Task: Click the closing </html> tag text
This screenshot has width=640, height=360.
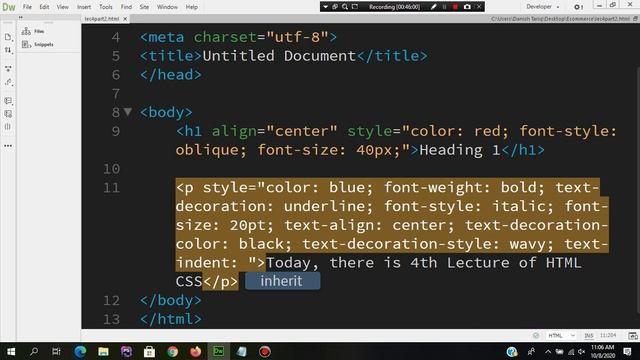Action: [171, 319]
